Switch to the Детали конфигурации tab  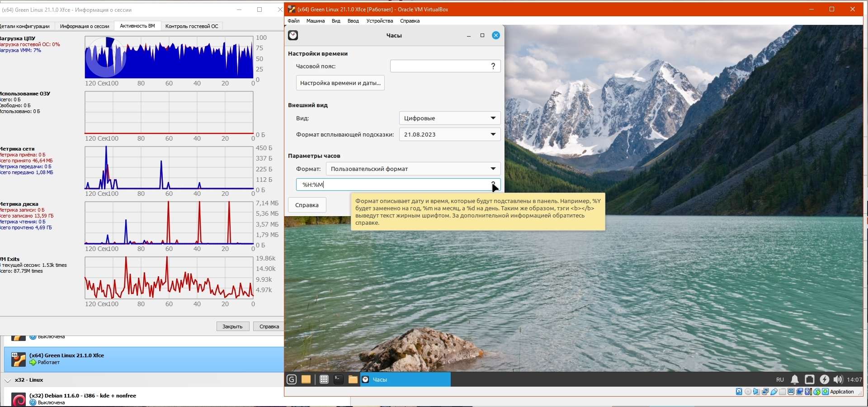[26, 26]
